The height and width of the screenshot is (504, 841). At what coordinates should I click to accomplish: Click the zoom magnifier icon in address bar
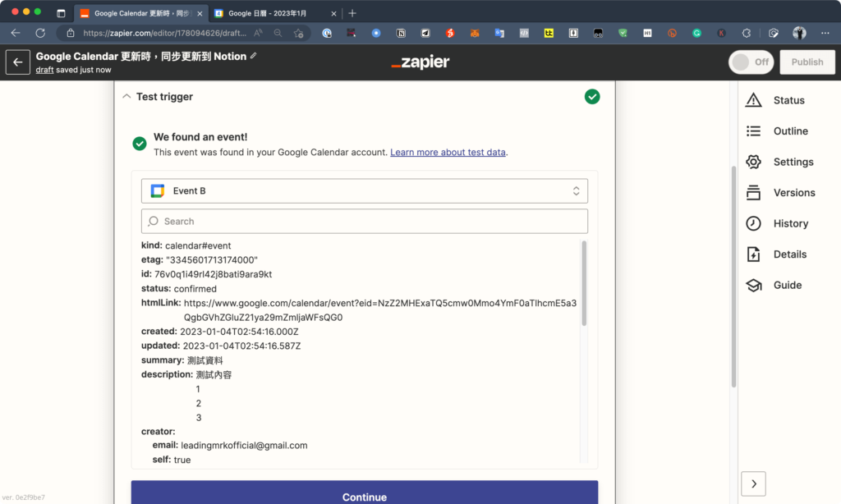click(x=278, y=33)
